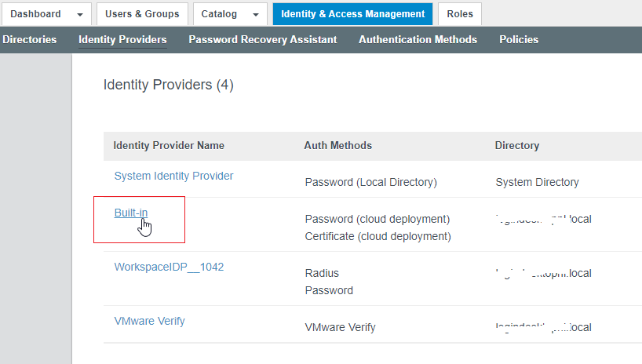
Task: Open the Catalog tab
Action: point(218,14)
